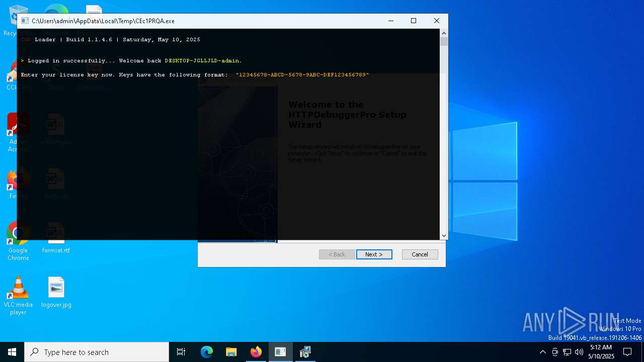The height and width of the screenshot is (362, 644).
Task: Open network status tray icon
Action: 567,352
